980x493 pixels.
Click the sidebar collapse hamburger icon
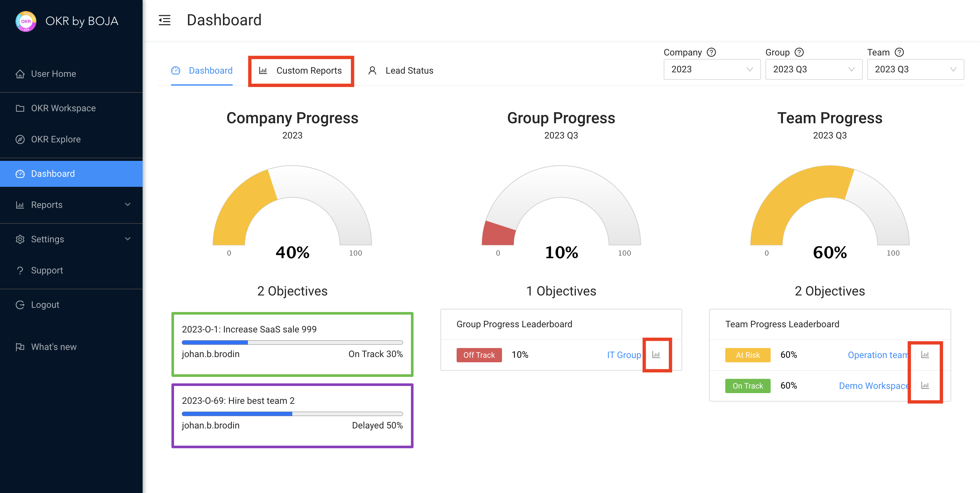pos(164,20)
